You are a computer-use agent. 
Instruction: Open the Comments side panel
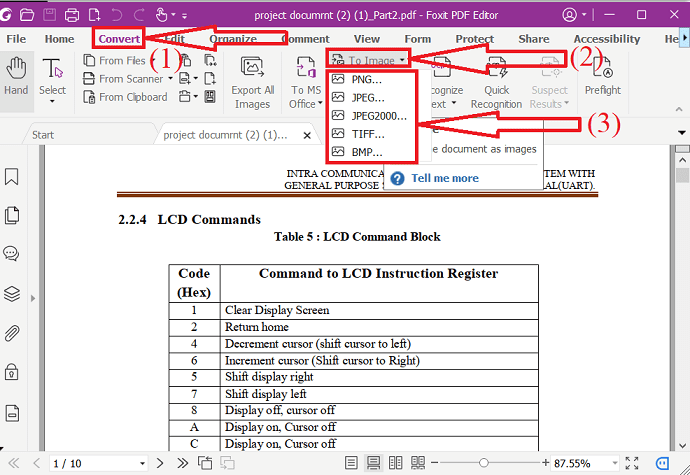[x=11, y=254]
